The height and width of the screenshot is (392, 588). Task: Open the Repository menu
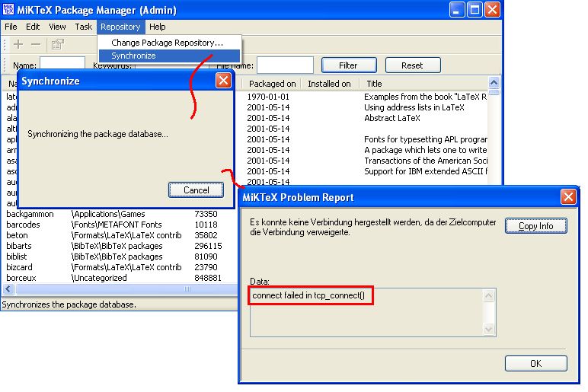pyautogui.click(x=120, y=27)
